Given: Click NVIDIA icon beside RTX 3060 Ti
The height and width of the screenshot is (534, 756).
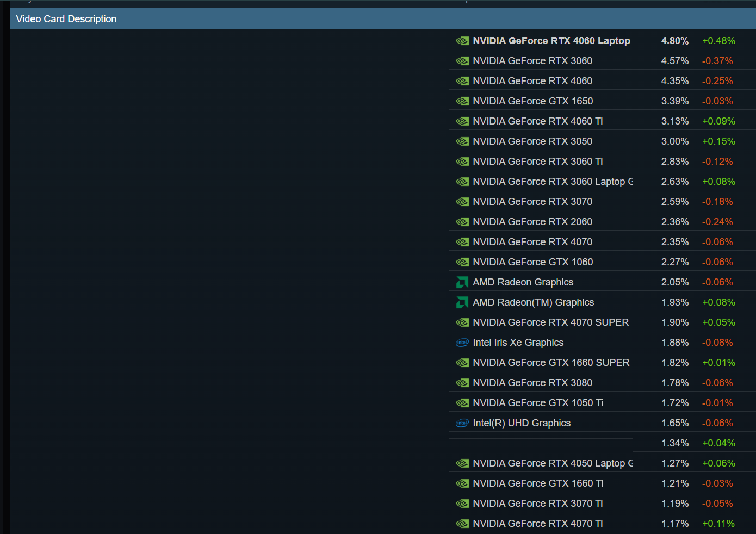Looking at the screenshot, I should (462, 162).
